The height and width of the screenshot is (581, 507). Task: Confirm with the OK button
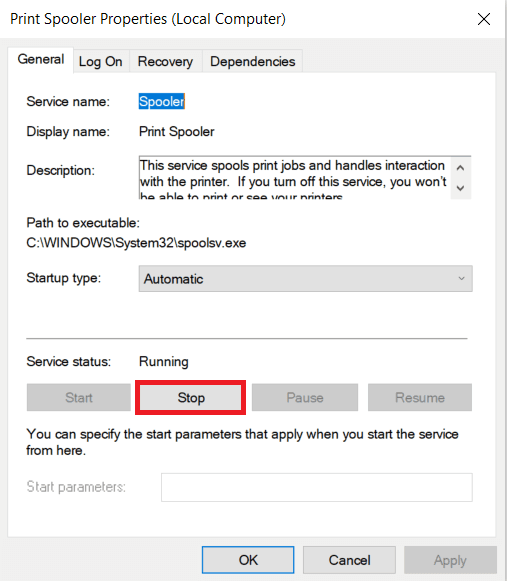(x=248, y=560)
